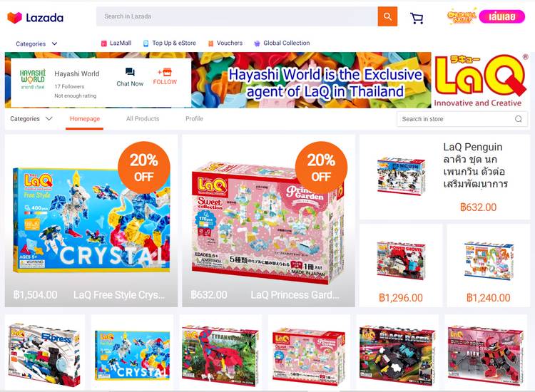Viewport: 535px width, 392px height.
Task: Open Top Up & eStore
Action: (x=170, y=43)
